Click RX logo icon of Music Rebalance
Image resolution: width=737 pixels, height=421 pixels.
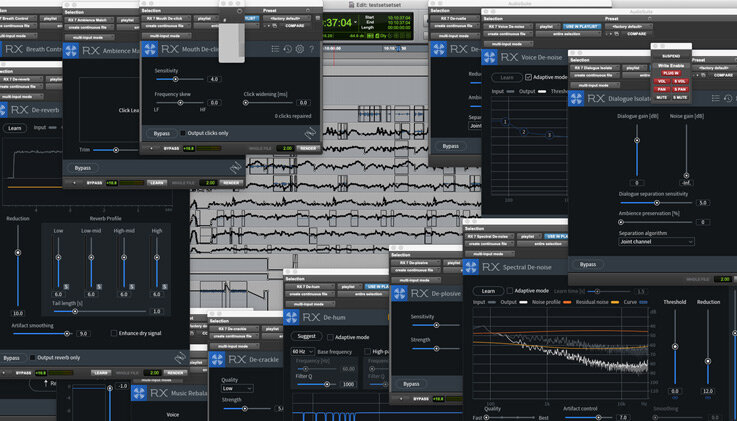pyautogui.click(x=139, y=393)
